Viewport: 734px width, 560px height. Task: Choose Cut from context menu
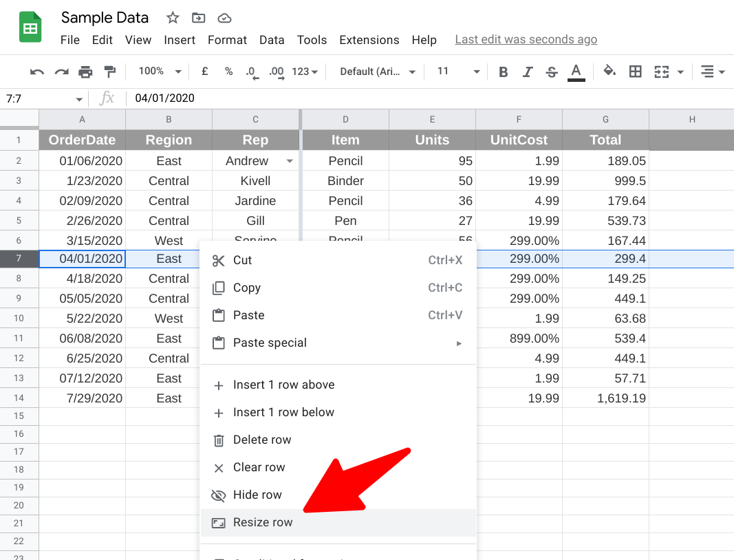pyautogui.click(x=338, y=260)
